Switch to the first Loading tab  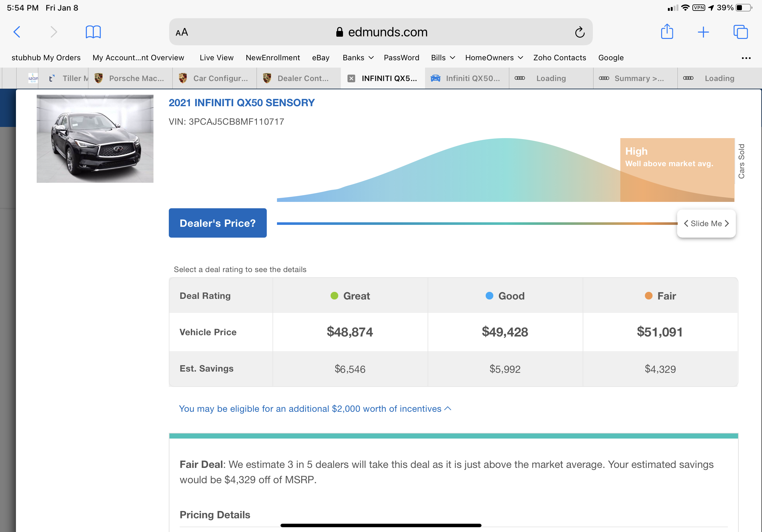pyautogui.click(x=551, y=78)
